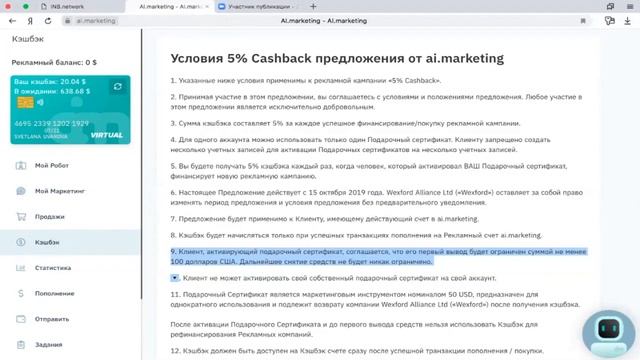Click the card number 4695 2339 1202 1929
Viewport: 640px width, 360px height.
coord(51,123)
